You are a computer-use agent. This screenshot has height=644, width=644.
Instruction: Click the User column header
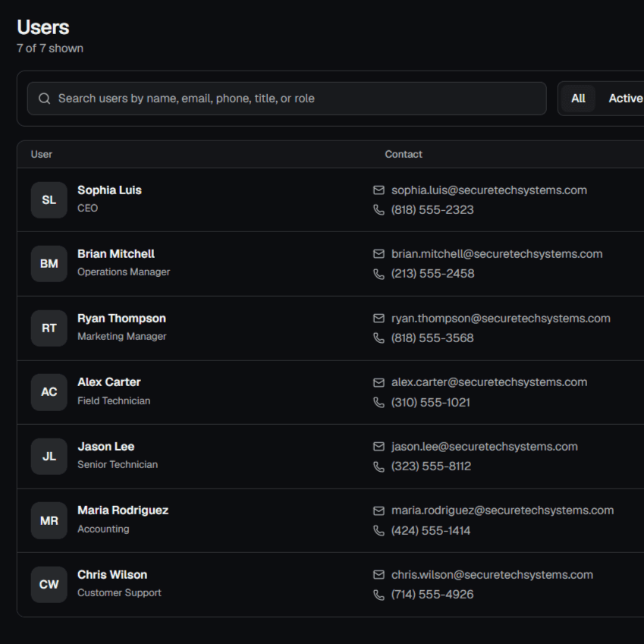[x=42, y=155]
